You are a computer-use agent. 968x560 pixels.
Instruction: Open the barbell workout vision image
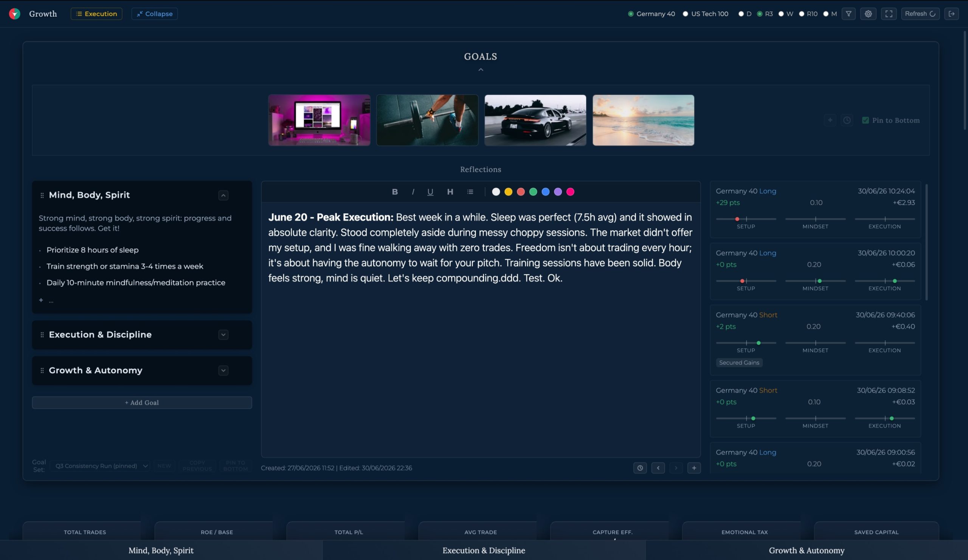pyautogui.click(x=427, y=120)
